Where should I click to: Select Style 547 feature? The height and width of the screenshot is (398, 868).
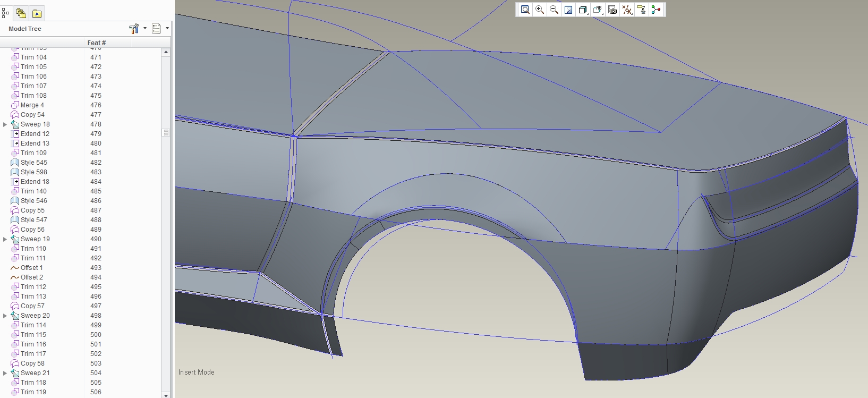(x=34, y=220)
